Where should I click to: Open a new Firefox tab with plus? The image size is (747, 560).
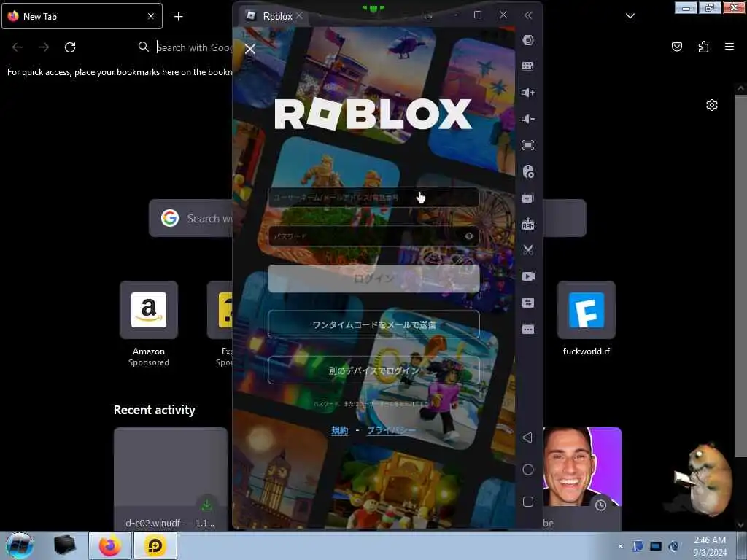tap(178, 17)
